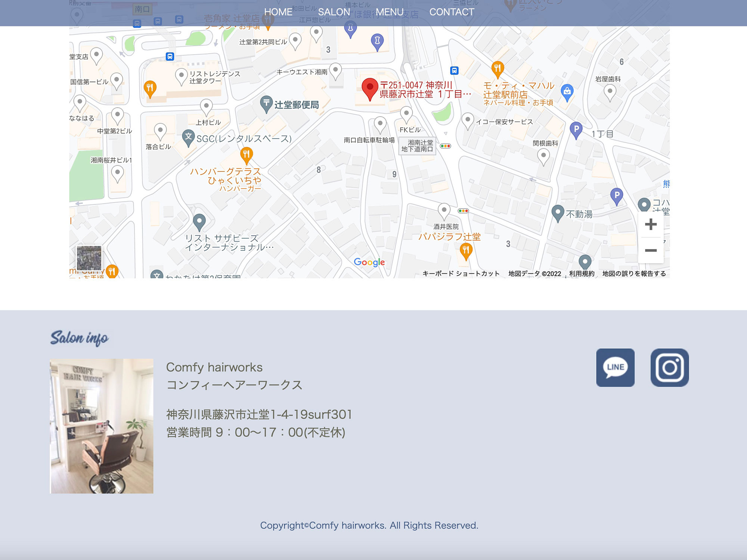Open the LINE contact icon
This screenshot has height=560, width=747.
point(615,367)
